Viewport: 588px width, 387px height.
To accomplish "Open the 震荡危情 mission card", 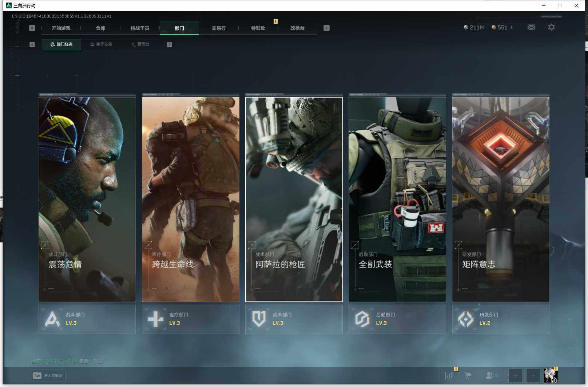I will click(x=87, y=199).
